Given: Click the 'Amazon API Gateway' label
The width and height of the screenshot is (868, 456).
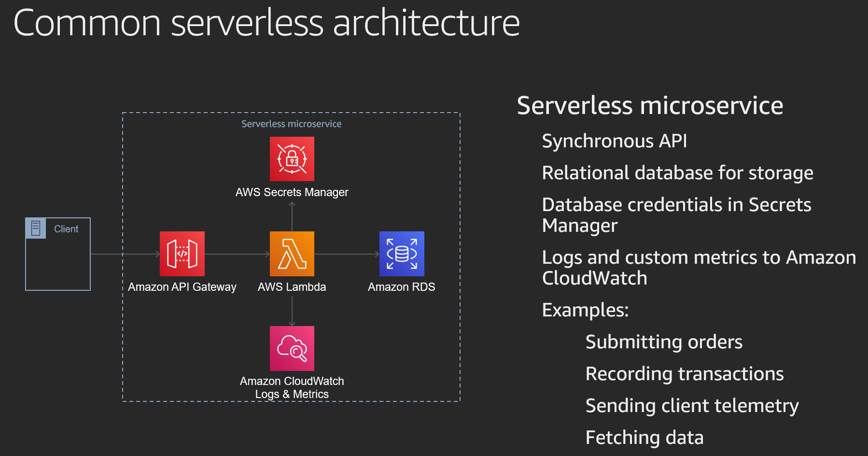Looking at the screenshot, I should click(182, 287).
